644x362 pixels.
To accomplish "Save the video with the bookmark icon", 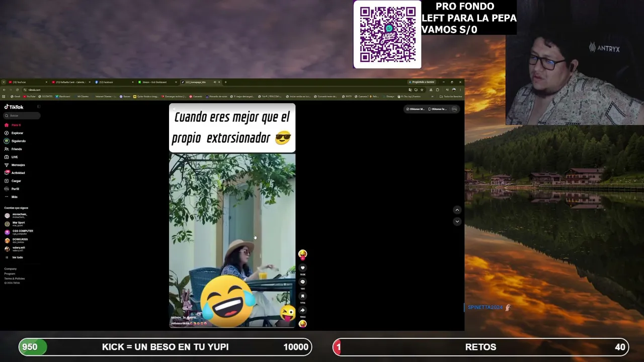I will (x=302, y=296).
